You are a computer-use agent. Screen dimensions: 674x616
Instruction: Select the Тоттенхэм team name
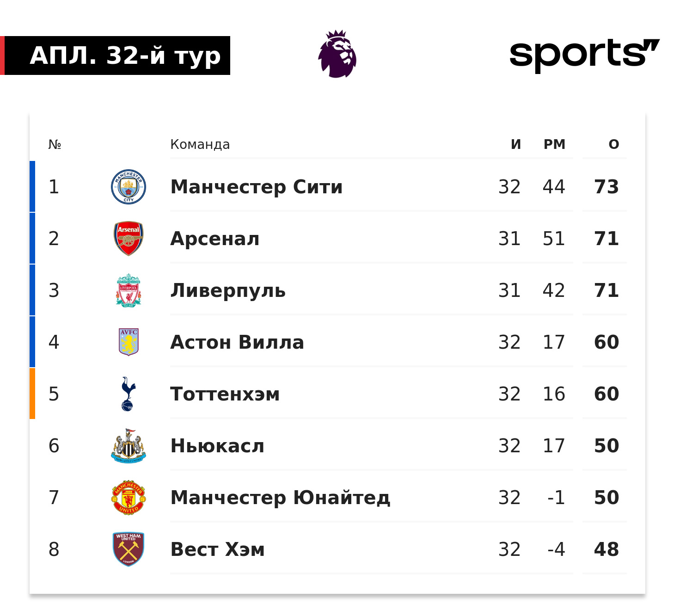click(225, 394)
